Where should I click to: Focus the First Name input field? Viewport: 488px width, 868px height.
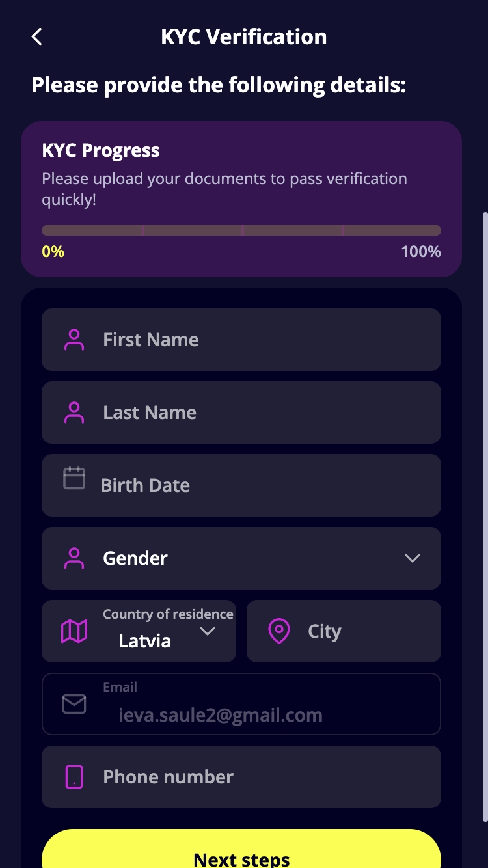pyautogui.click(x=260, y=340)
